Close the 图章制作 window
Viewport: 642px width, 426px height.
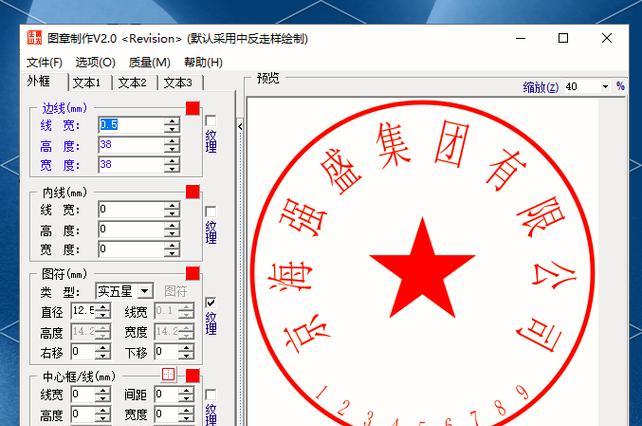point(607,38)
